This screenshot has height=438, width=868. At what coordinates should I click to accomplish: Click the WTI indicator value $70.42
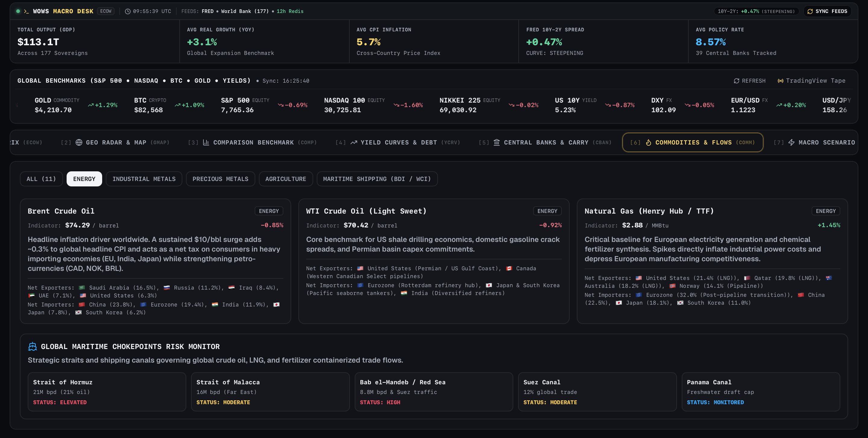coord(356,225)
